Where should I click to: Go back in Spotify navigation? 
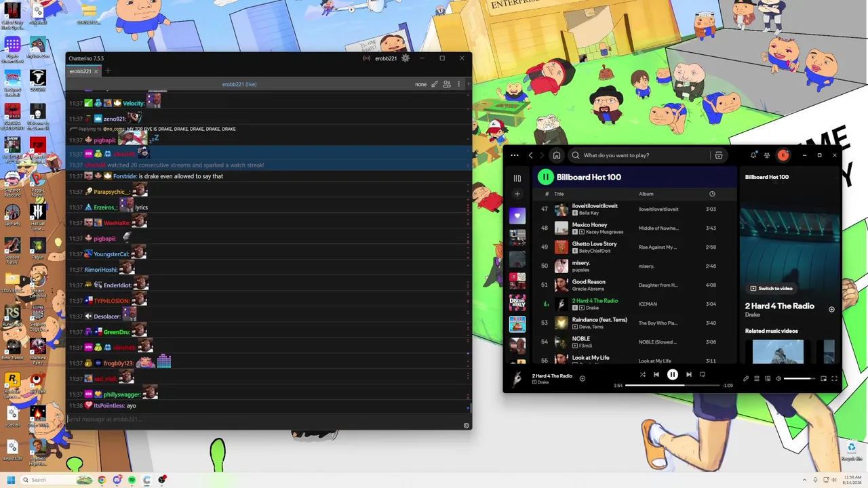[x=530, y=155]
